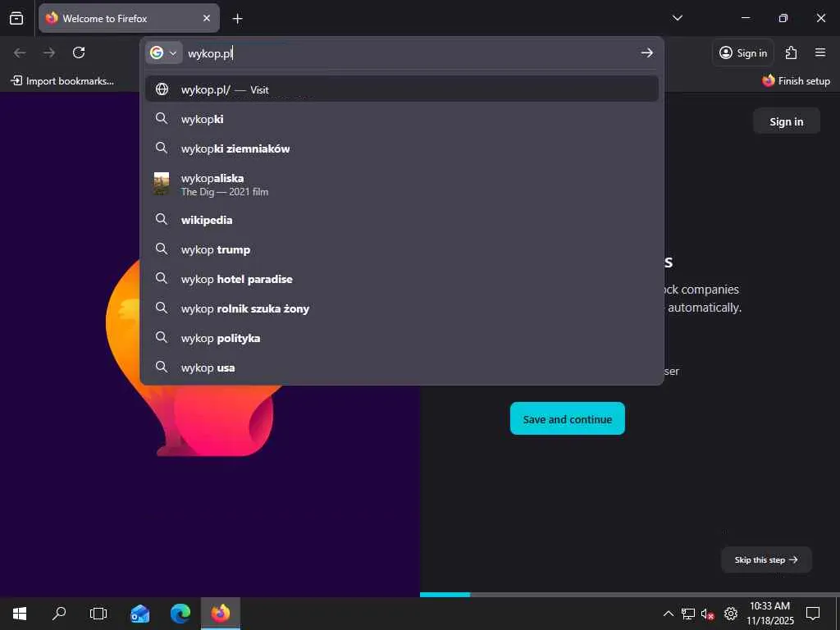The height and width of the screenshot is (630, 840).
Task: Open a new tab with the plus button
Action: coord(237,19)
